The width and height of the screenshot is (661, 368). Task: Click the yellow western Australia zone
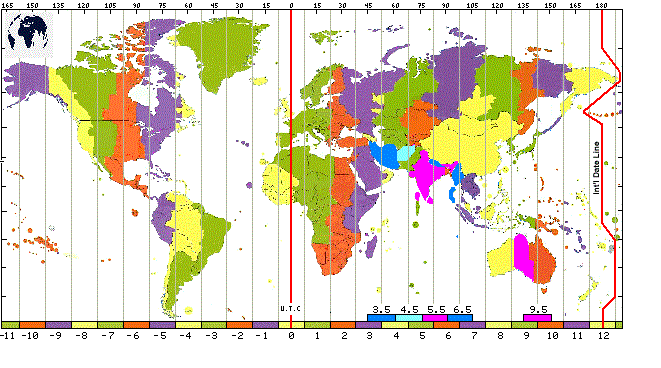[x=501, y=258]
